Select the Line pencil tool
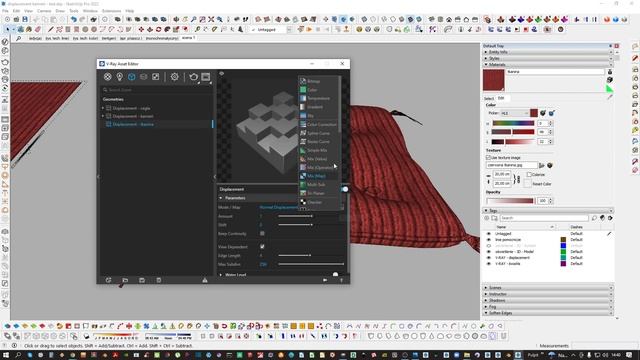This screenshot has height=360, width=640. (51, 29)
